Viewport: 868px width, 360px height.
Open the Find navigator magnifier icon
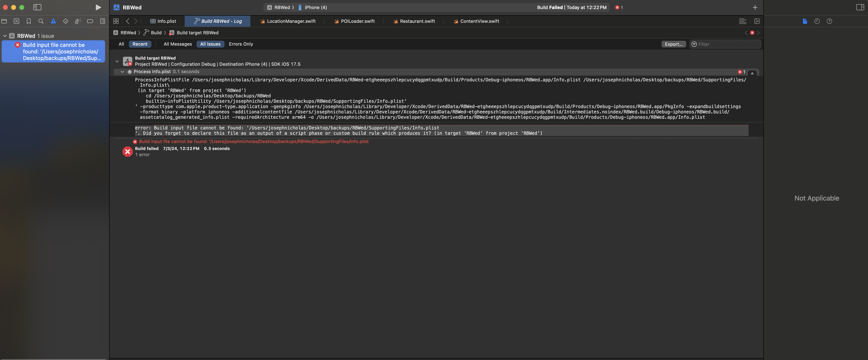(x=41, y=21)
